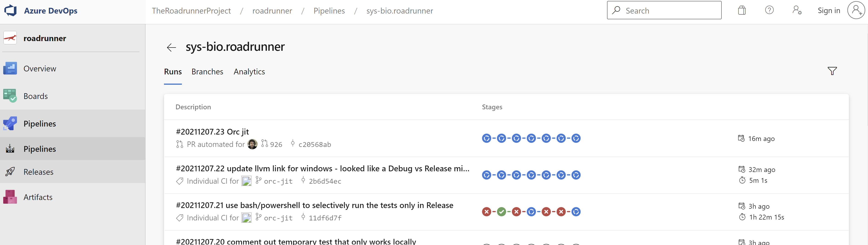Click last stage icon of run #20211207.21

(x=576, y=212)
